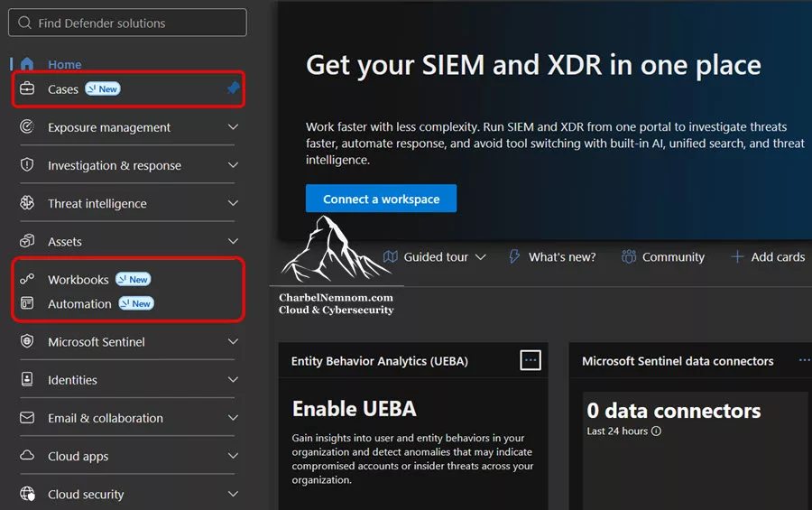Click the Automation panel icon

tap(27, 303)
